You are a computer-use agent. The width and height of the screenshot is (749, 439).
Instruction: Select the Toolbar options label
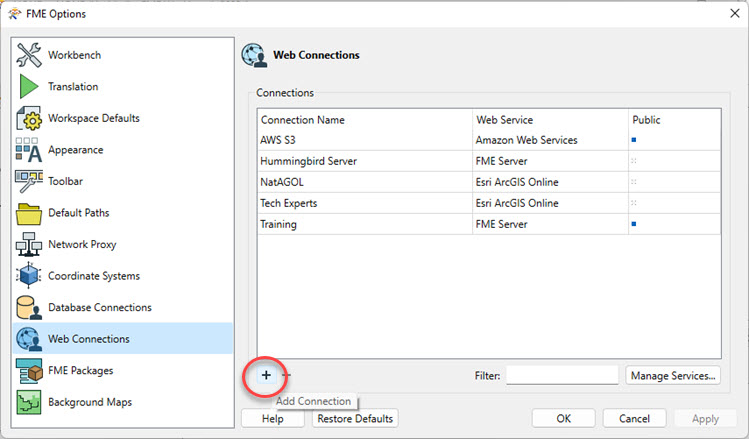(65, 181)
